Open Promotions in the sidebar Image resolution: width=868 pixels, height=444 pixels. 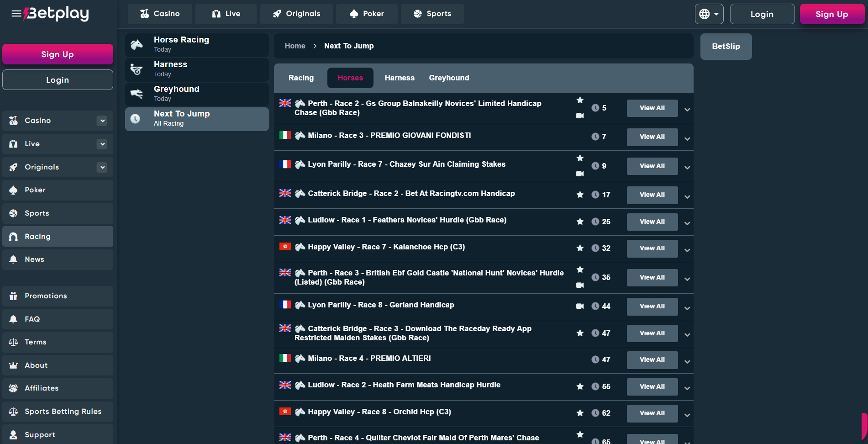tap(58, 296)
